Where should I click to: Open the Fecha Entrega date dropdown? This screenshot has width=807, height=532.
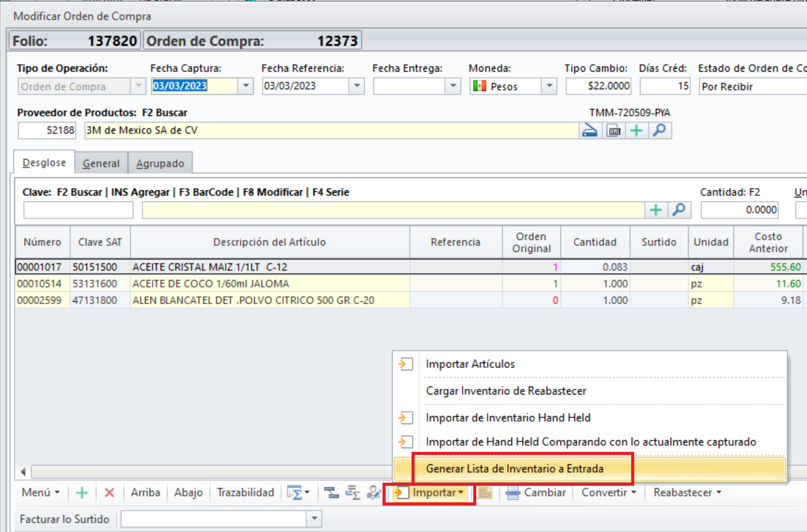click(453, 86)
